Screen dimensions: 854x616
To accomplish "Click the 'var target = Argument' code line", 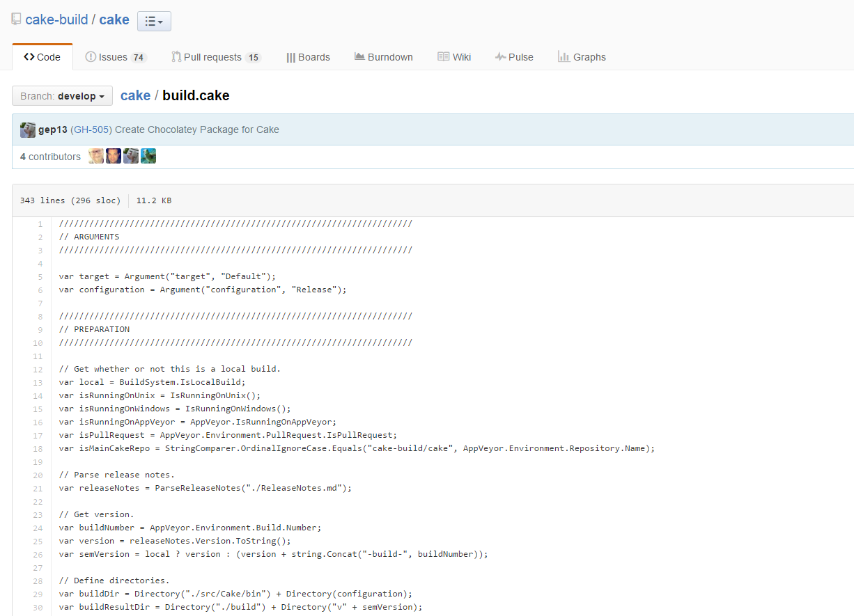I will [x=168, y=276].
